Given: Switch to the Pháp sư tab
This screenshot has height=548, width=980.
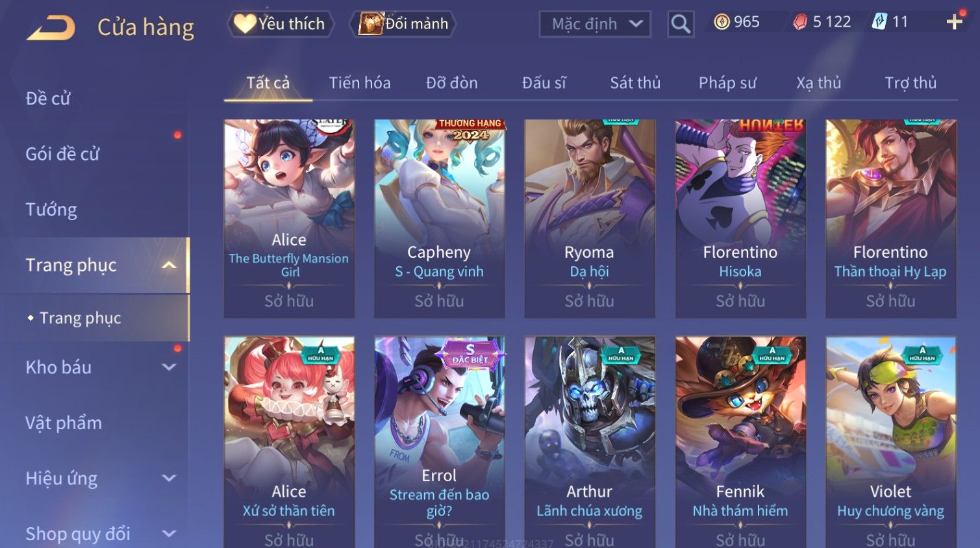Looking at the screenshot, I should click(x=727, y=83).
